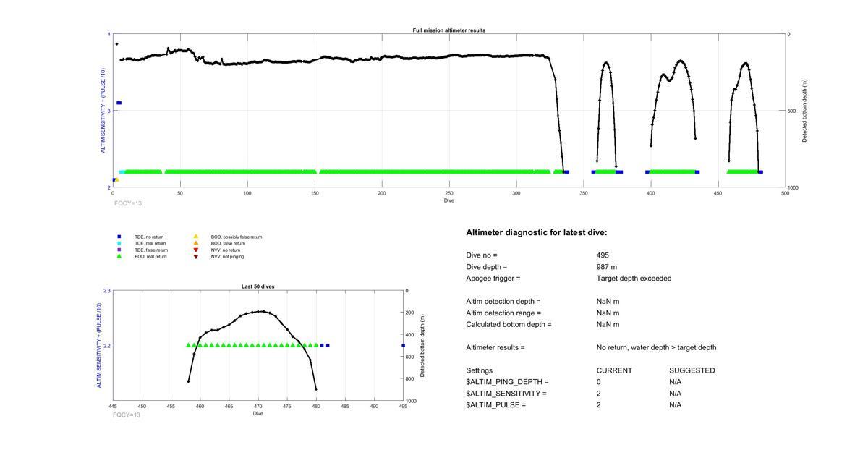The height and width of the screenshot is (450, 868).
Task: Click the 'BOD, false return' legend label
Action: tap(229, 243)
